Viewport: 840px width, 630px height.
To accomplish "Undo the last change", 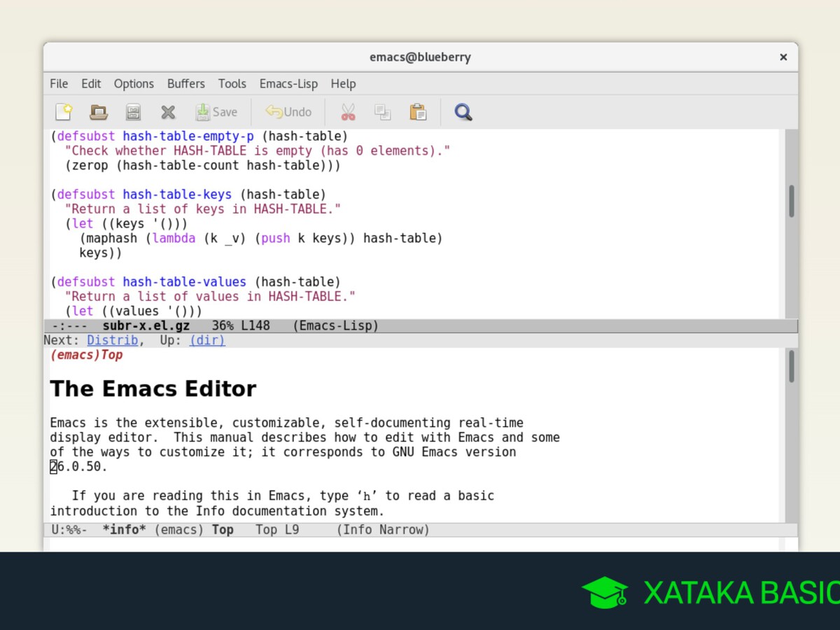I will 288,112.
